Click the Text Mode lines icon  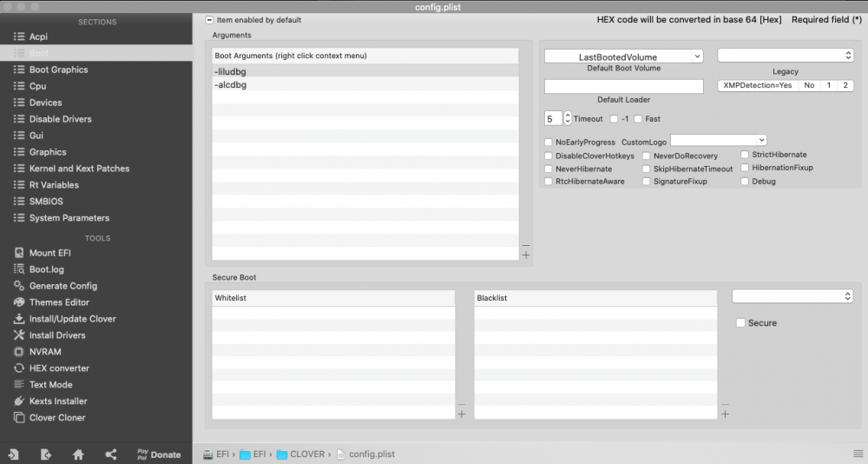pos(19,384)
